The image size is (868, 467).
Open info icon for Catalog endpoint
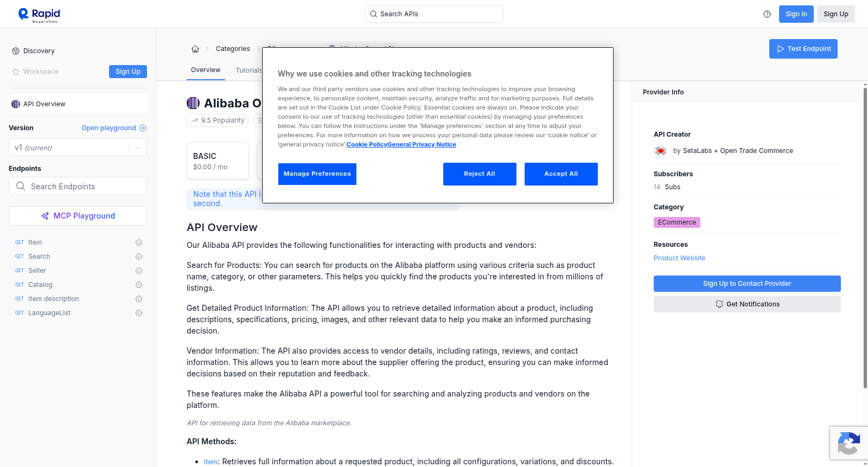[139, 285]
